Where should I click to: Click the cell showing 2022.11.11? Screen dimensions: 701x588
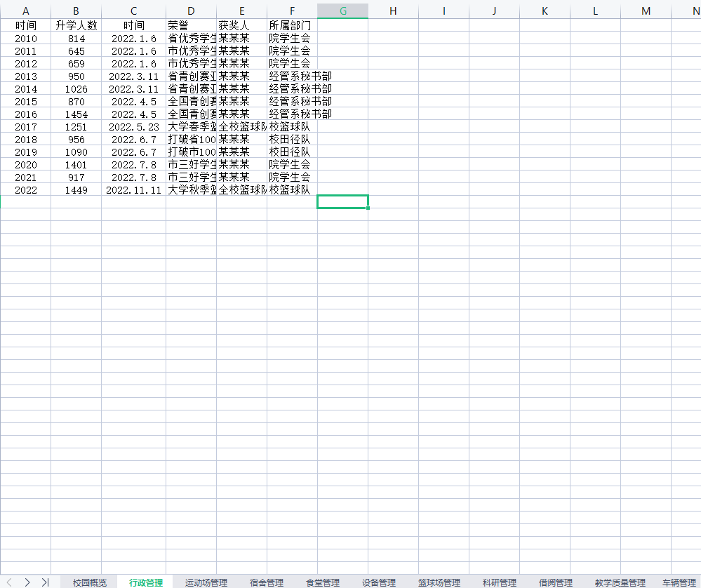coord(133,190)
